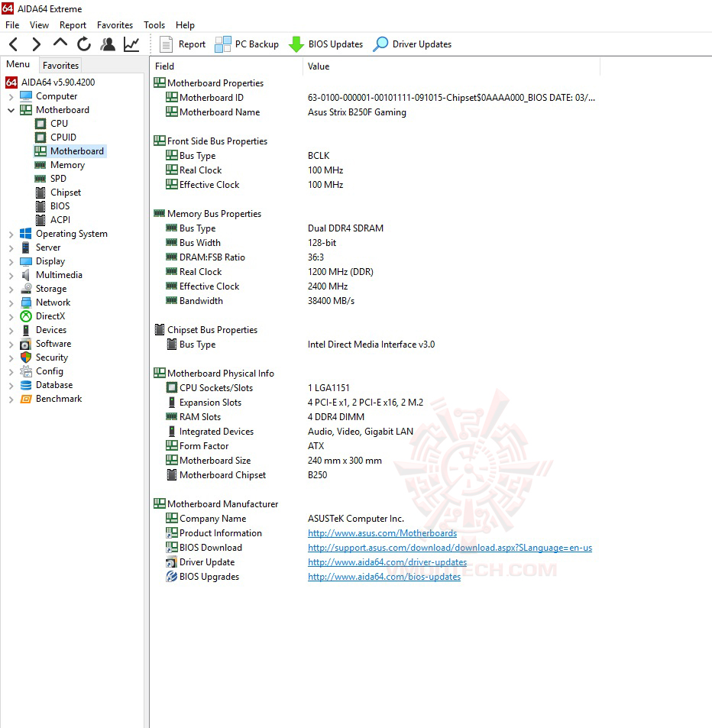Click the Software icon in tree
This screenshot has width=712, height=728.
(x=25, y=344)
